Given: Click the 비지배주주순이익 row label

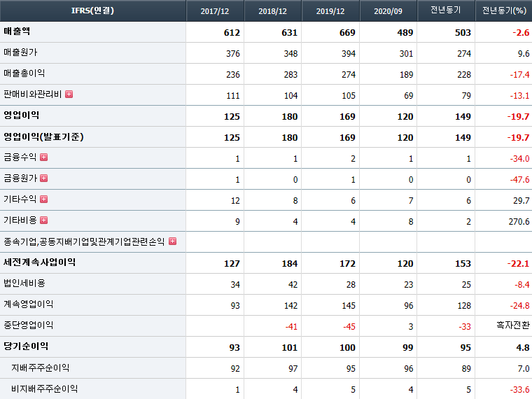Looking at the screenshot, I should [x=44, y=388].
